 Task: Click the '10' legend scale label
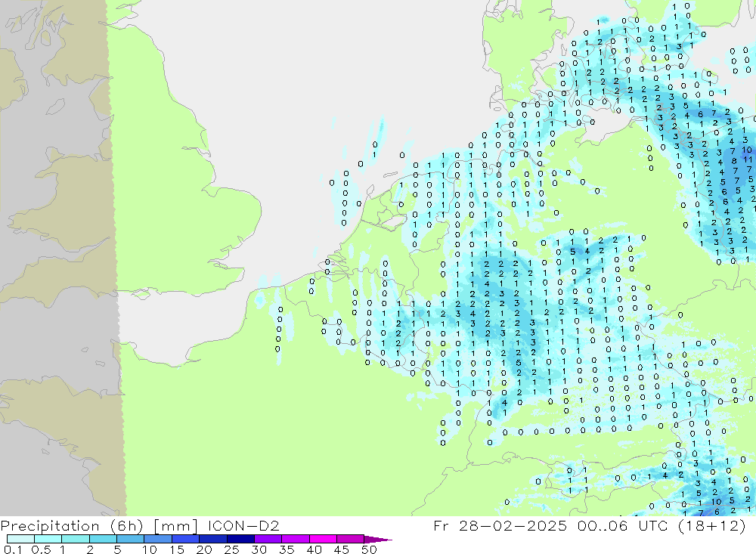point(150,549)
